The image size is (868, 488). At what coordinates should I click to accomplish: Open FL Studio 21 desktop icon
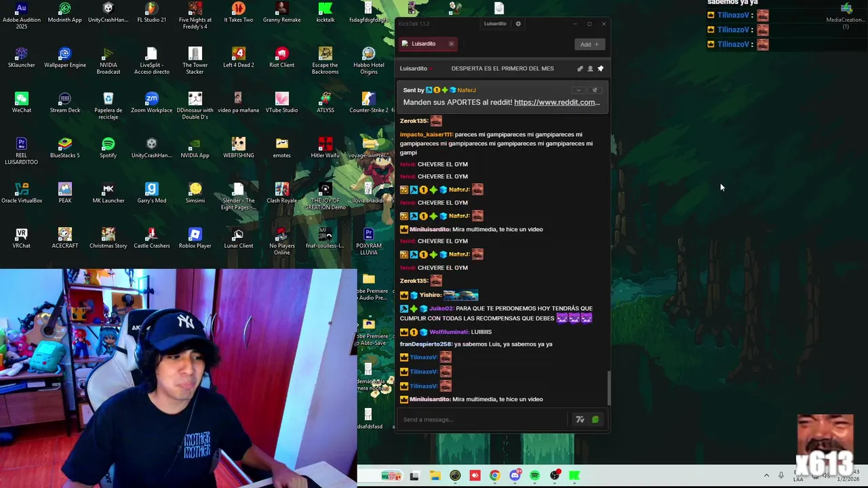(151, 13)
